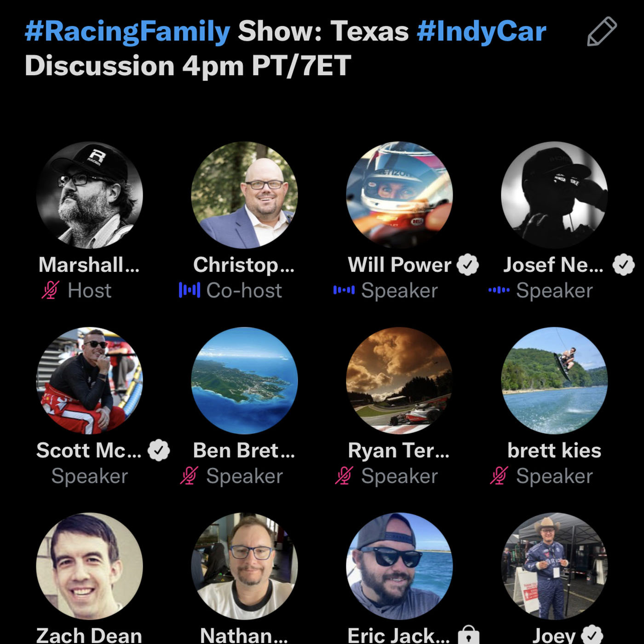The width and height of the screenshot is (644, 644).
Task: Open Will Power's helmet avatar
Action: click(x=399, y=195)
